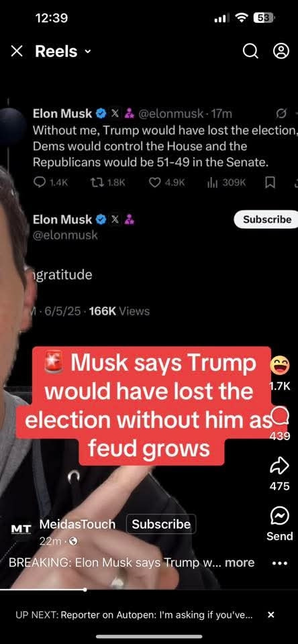
Task: Tap the laughing emoji reaction icon
Action: tap(280, 365)
